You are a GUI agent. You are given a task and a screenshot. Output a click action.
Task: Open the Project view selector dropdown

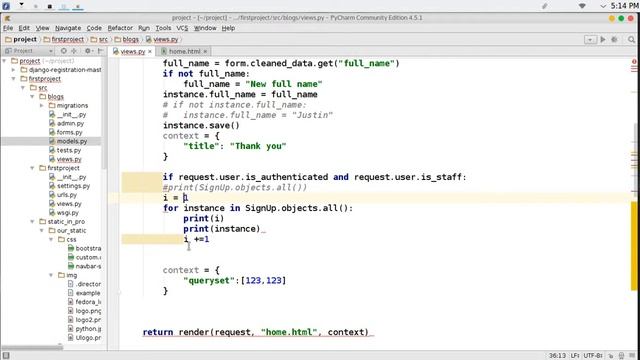click(29, 51)
